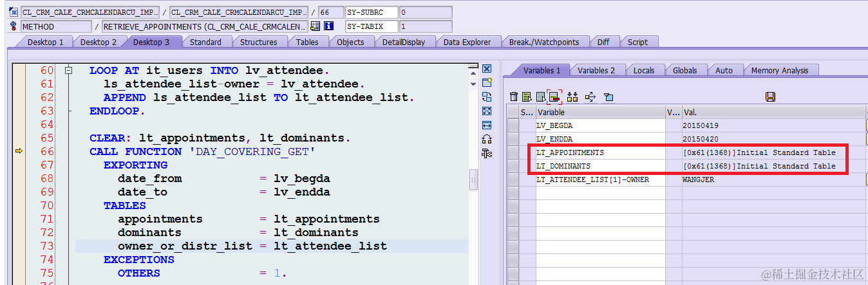Click the new tool icon with star
The width and height of the screenshot is (868, 285).
(487, 83)
